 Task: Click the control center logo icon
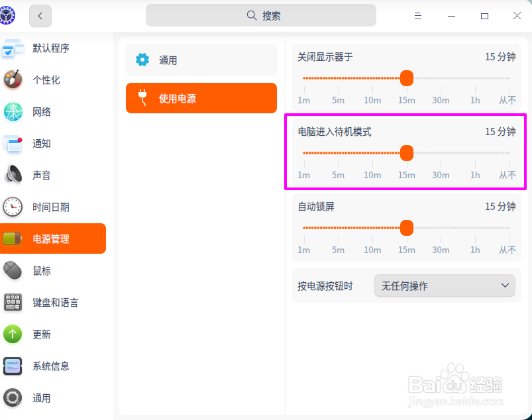coord(7,15)
